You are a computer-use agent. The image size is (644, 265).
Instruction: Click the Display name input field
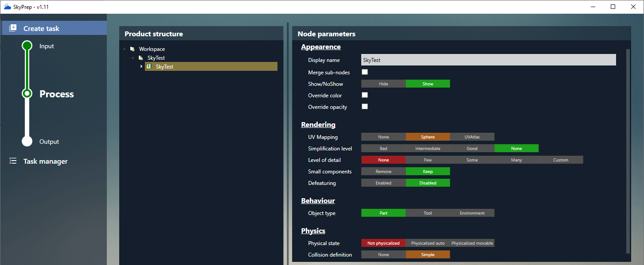pos(488,60)
